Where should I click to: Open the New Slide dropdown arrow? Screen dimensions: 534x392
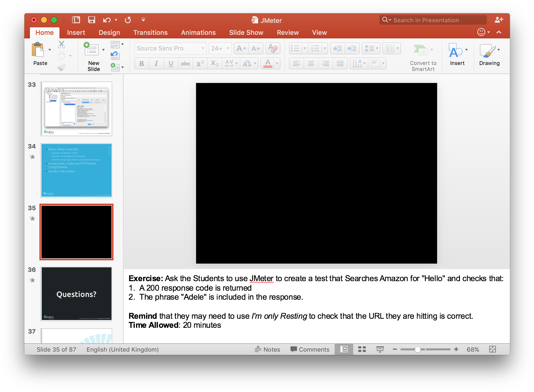pyautogui.click(x=103, y=50)
